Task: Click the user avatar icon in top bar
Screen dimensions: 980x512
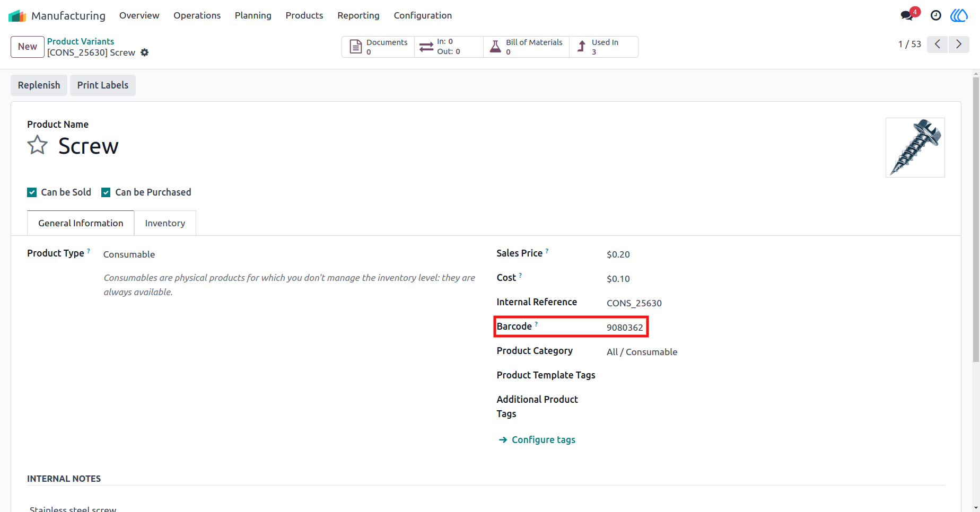Action: pyautogui.click(x=959, y=15)
